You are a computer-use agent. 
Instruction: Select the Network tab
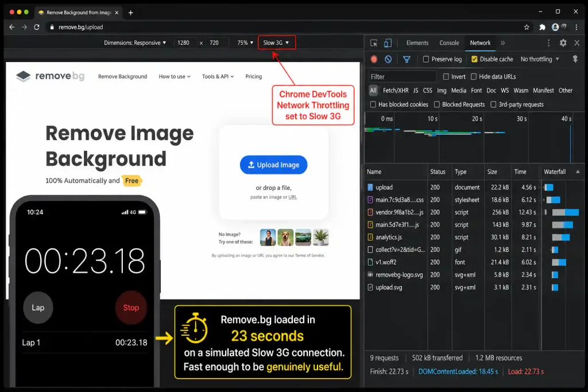click(x=480, y=43)
